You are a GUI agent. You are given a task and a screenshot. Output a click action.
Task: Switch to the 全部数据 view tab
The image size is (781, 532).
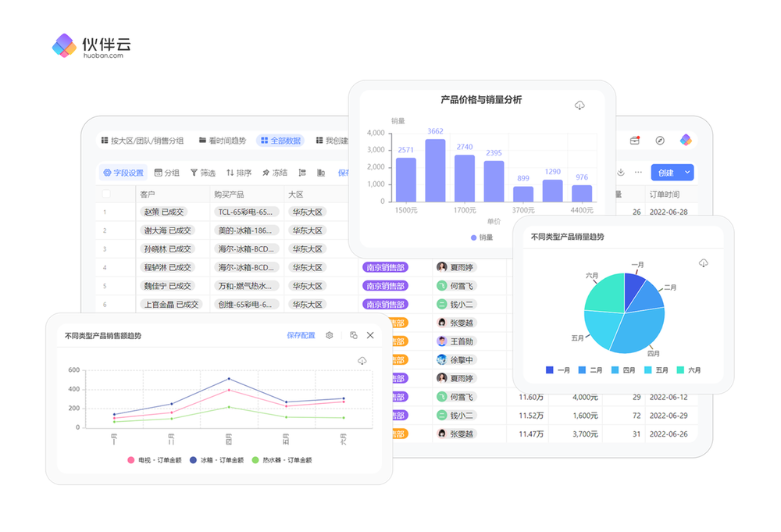point(280,141)
